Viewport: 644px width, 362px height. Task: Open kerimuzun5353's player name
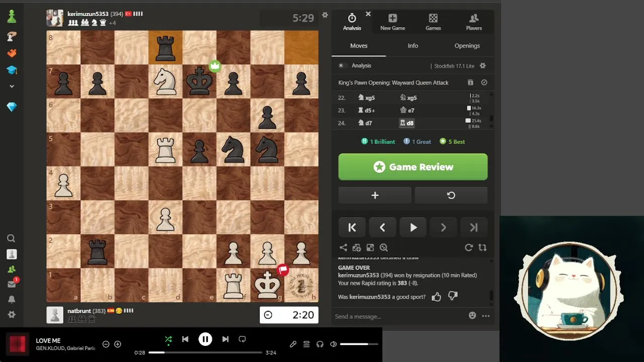click(x=88, y=14)
